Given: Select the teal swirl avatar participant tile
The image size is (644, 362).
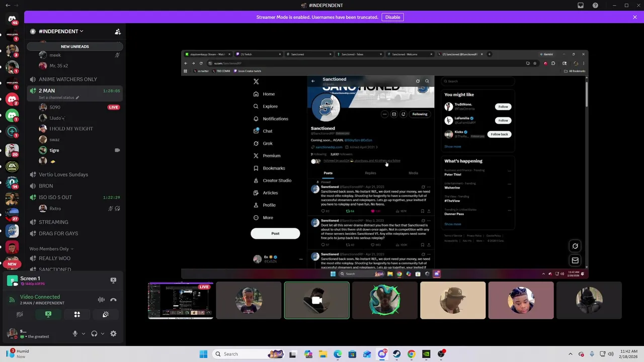Looking at the screenshot, I should tap(385, 301).
